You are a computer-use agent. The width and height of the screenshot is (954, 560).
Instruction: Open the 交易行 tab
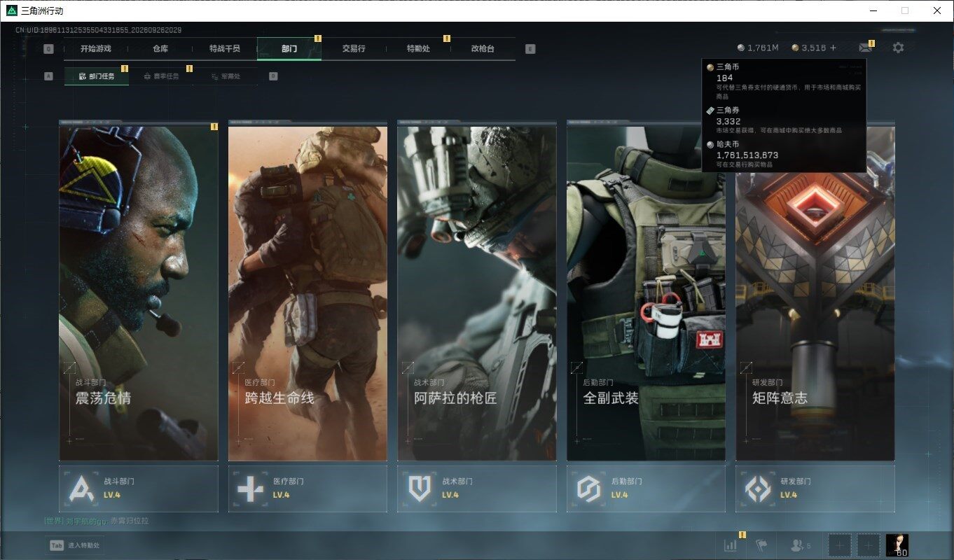(354, 49)
